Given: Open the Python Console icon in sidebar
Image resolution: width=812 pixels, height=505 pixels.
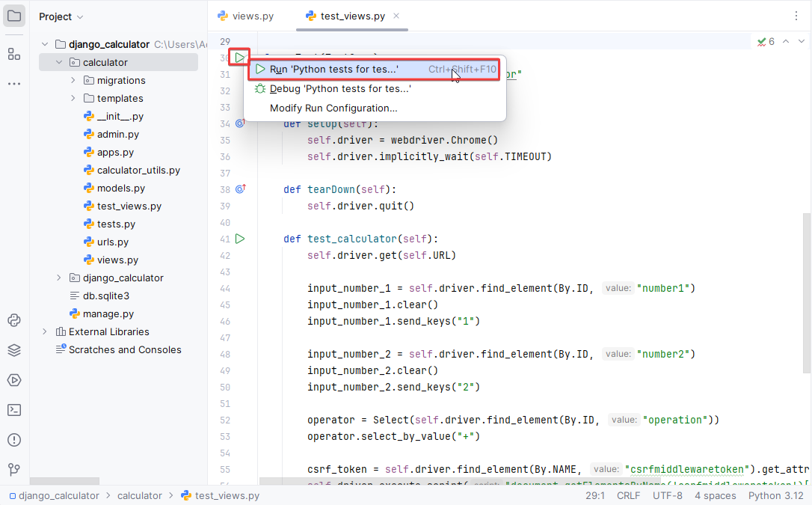Looking at the screenshot, I should pos(14,320).
